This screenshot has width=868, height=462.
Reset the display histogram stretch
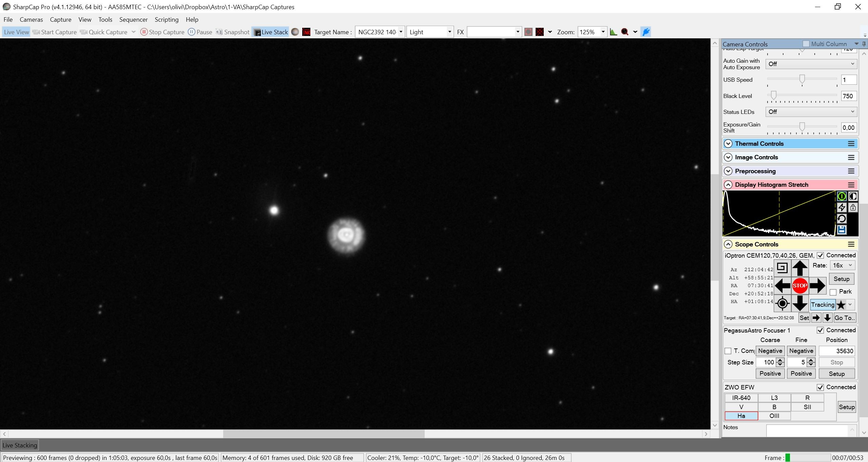point(842,219)
